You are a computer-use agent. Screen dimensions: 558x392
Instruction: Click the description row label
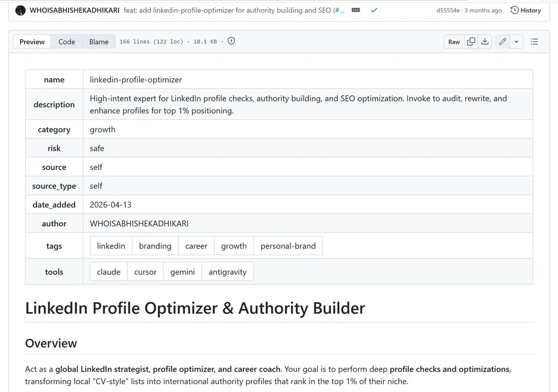point(54,105)
